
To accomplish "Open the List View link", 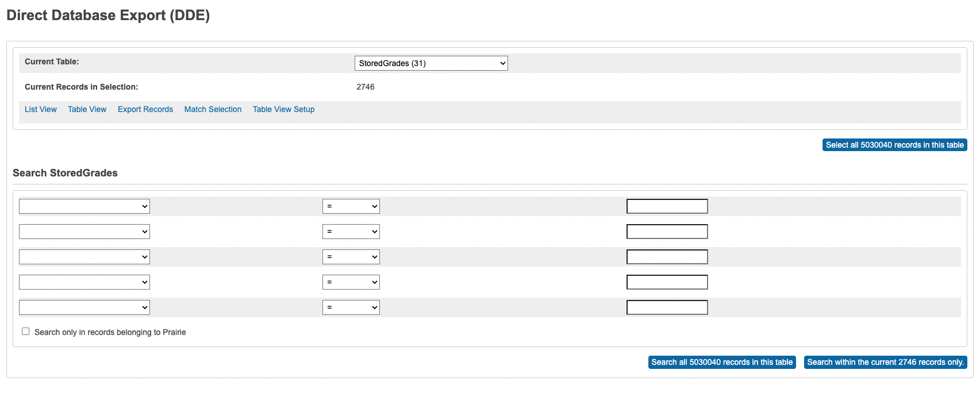I will (x=41, y=109).
